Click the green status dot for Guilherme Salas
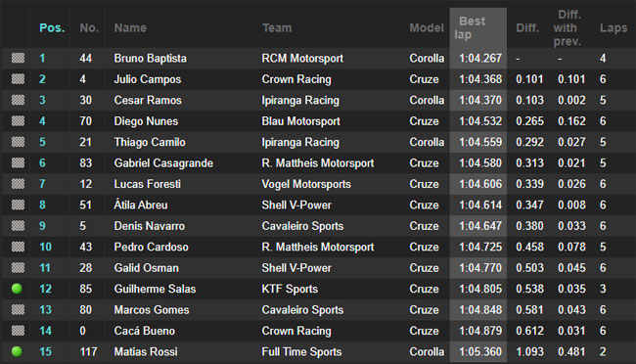The width and height of the screenshot is (636, 364). (17, 289)
